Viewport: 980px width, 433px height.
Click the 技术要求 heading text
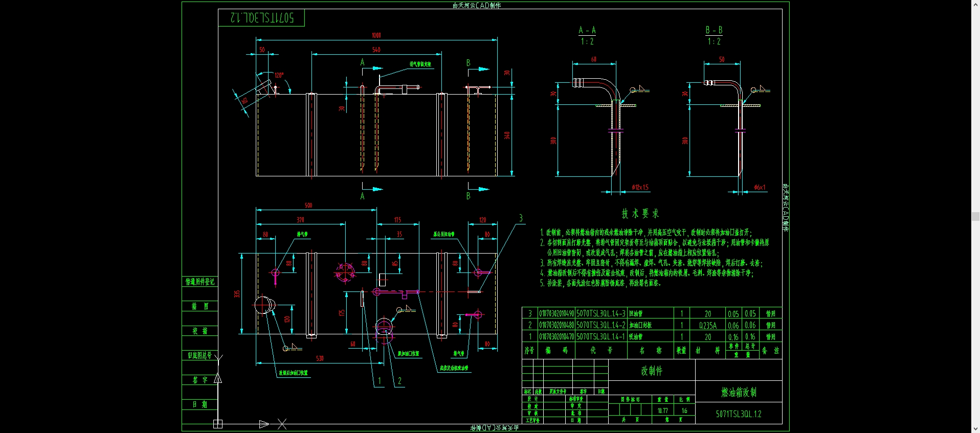pos(640,214)
